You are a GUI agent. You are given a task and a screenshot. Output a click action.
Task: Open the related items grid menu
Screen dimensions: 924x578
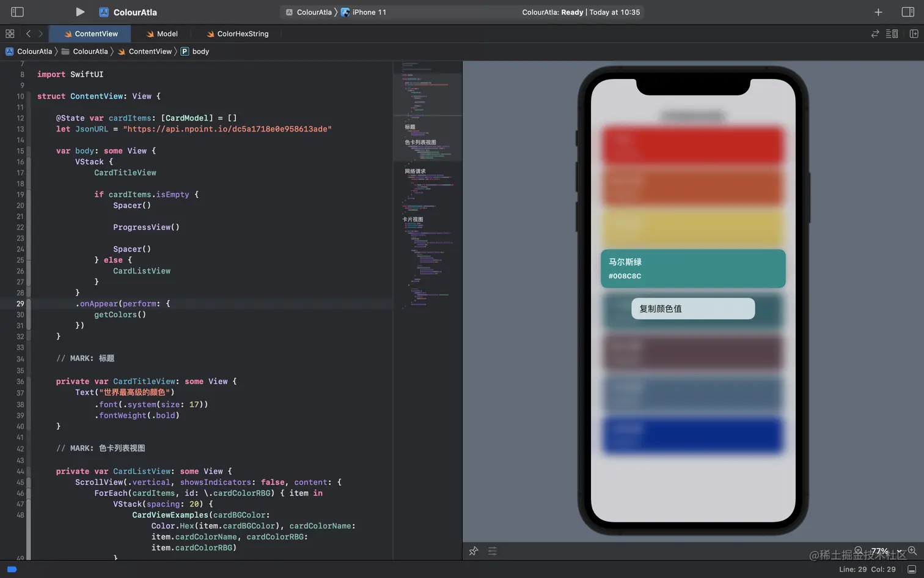[x=10, y=34]
